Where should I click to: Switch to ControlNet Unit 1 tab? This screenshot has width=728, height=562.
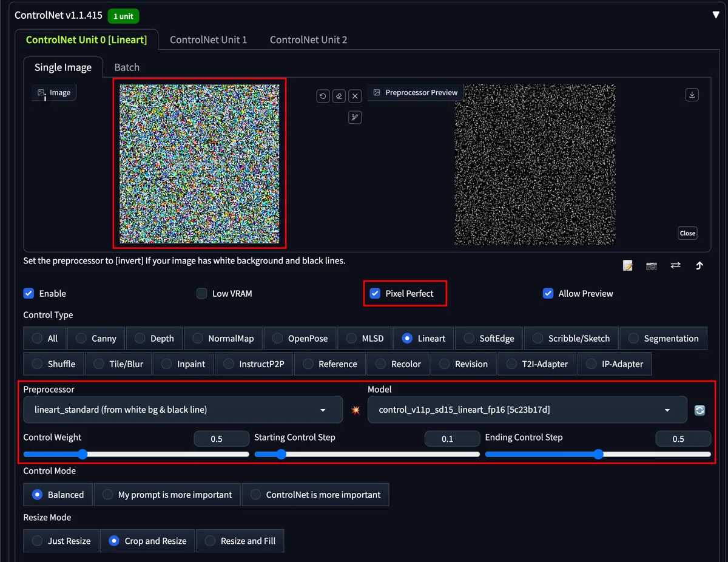(209, 39)
